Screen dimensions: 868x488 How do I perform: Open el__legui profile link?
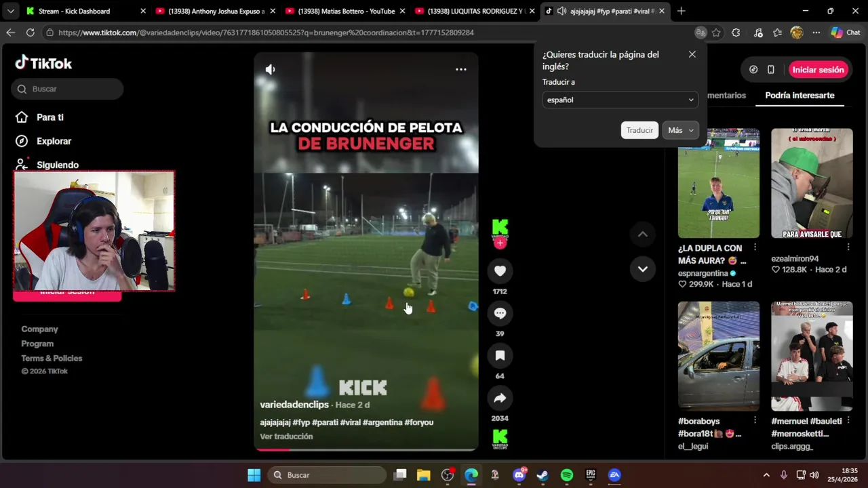click(x=692, y=447)
